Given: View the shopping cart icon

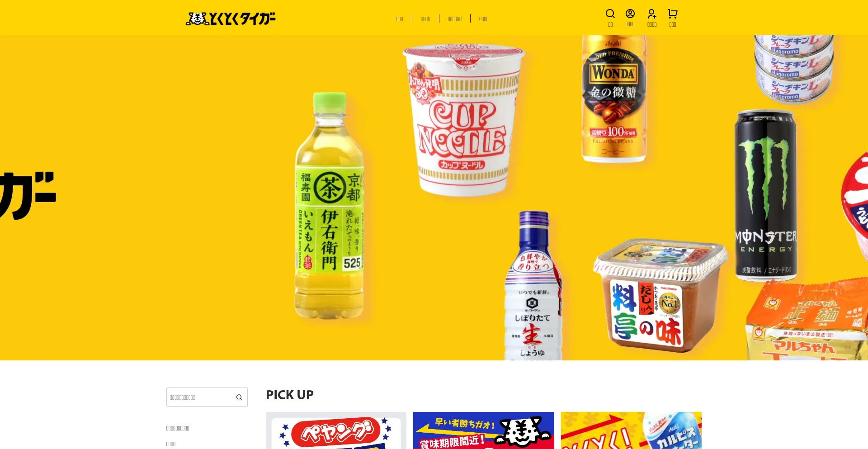Looking at the screenshot, I should coord(673,14).
